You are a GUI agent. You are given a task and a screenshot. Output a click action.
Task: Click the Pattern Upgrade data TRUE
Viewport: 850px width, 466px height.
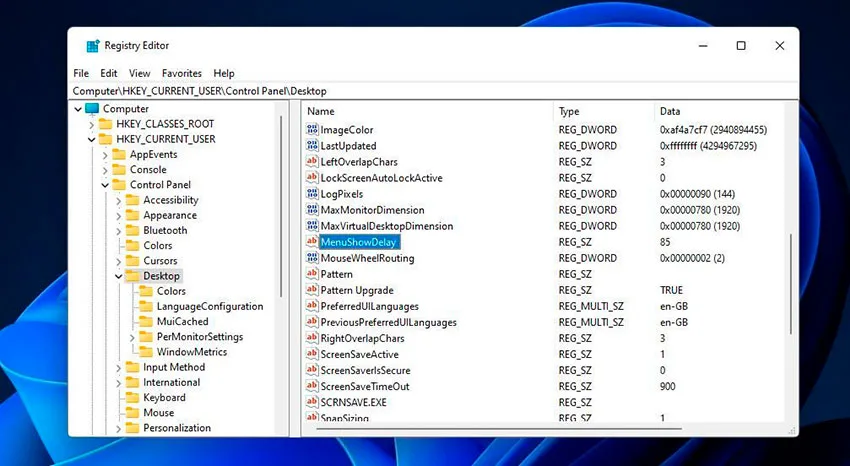[x=671, y=290]
